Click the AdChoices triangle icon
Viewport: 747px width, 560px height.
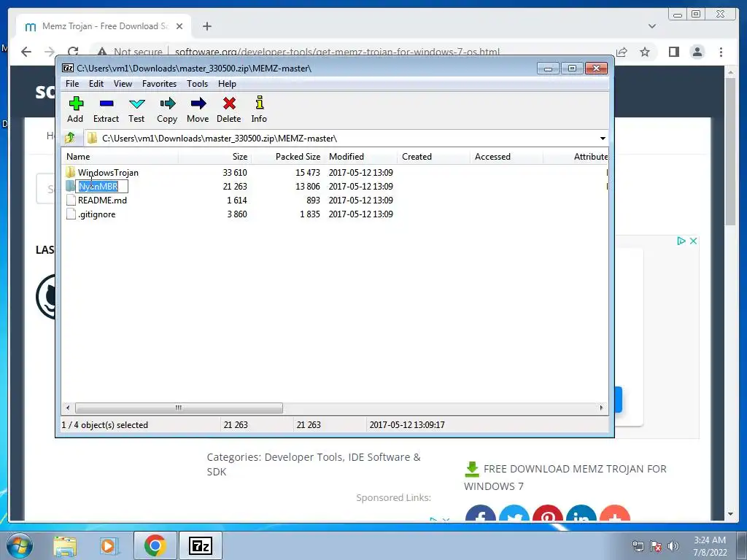click(x=681, y=241)
